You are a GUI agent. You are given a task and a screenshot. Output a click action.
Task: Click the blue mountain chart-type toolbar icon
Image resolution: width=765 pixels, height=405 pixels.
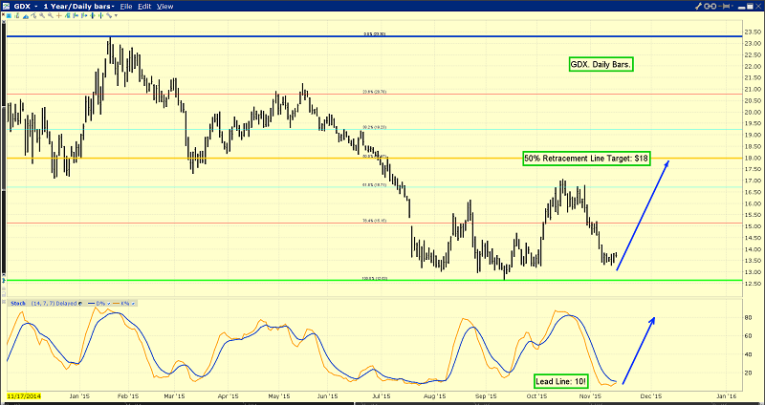point(26,16)
